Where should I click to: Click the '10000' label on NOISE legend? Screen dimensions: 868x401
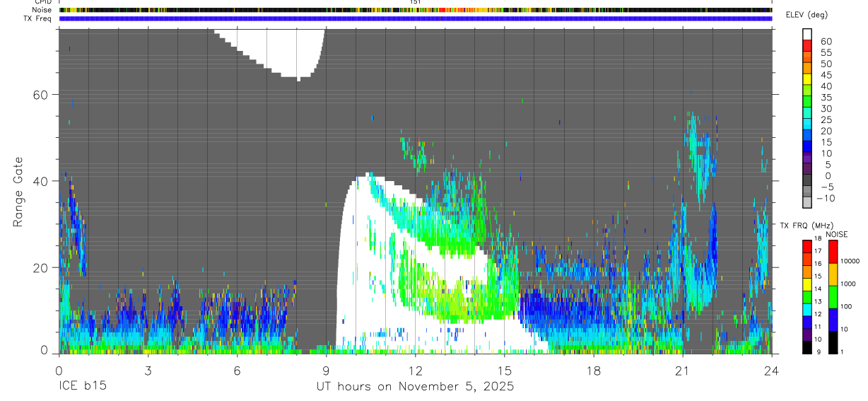[x=849, y=261]
